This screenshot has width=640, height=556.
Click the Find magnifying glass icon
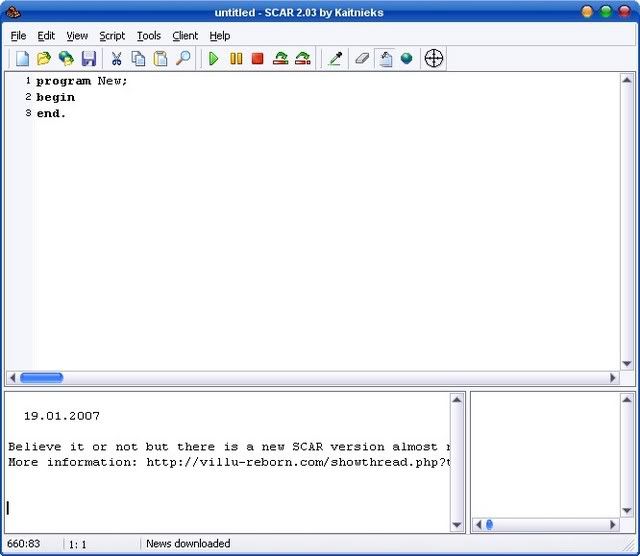(182, 59)
